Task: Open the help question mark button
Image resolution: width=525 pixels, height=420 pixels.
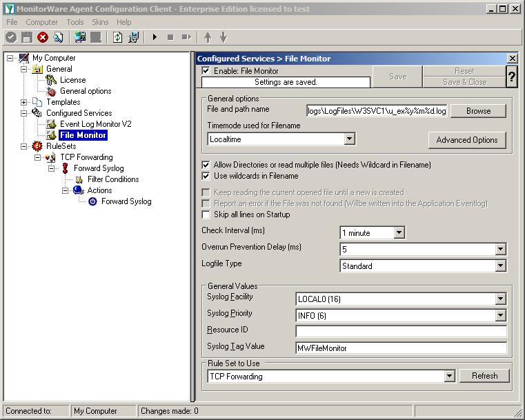Action: click(512, 77)
